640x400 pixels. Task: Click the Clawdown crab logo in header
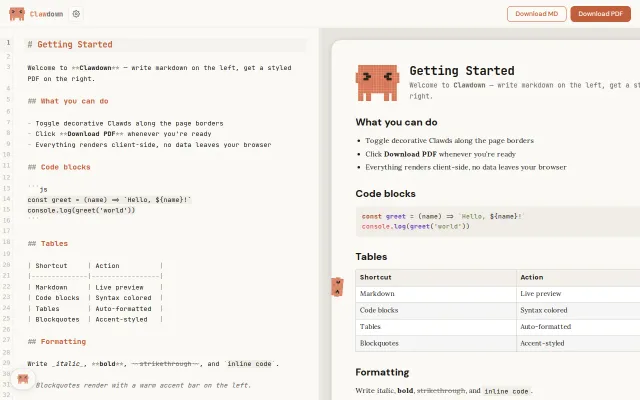point(17,14)
